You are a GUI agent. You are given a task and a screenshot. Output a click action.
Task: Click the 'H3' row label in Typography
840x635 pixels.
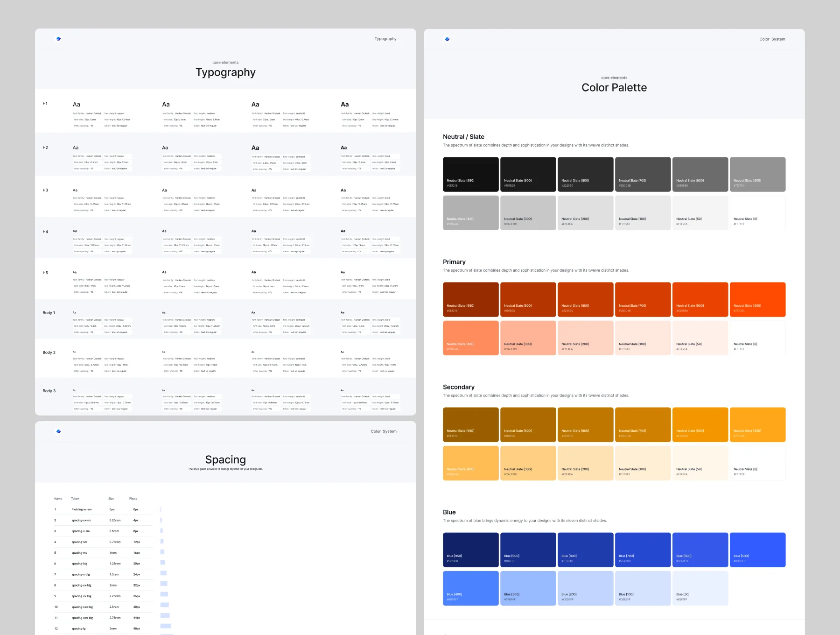45,190
